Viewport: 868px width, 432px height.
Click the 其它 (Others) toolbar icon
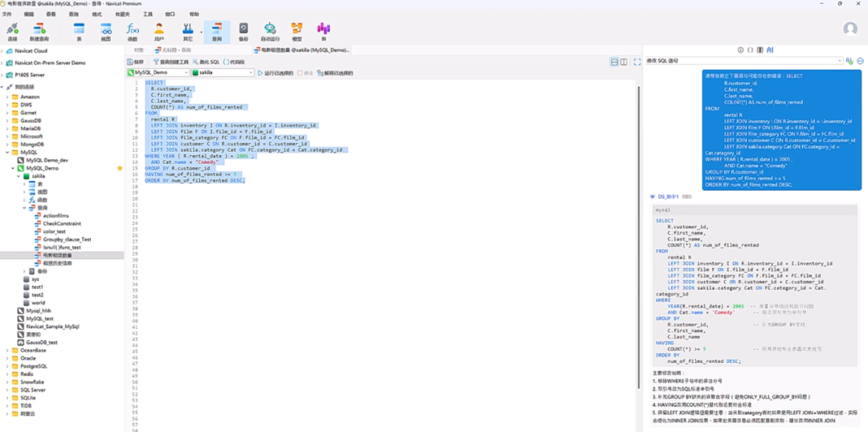187,32
